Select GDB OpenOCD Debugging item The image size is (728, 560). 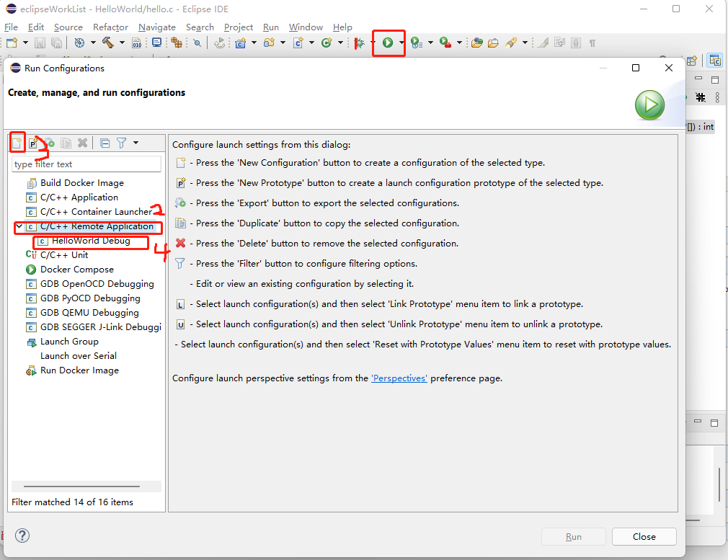click(x=97, y=284)
